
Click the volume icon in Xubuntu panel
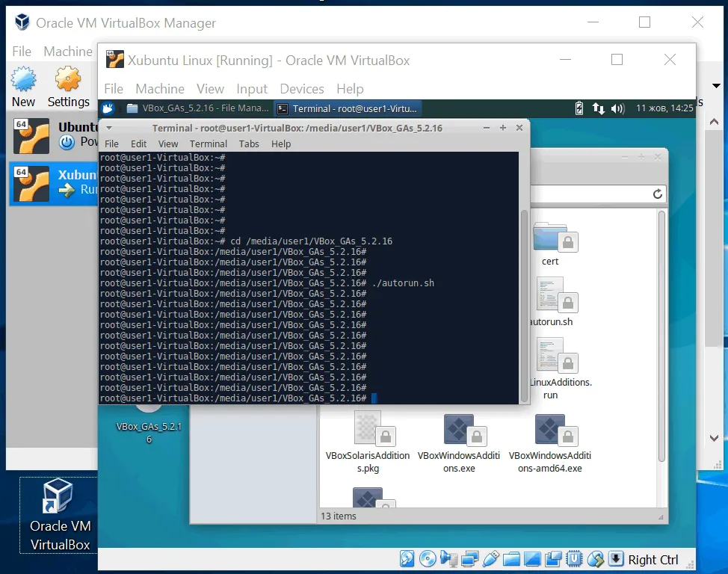617,108
